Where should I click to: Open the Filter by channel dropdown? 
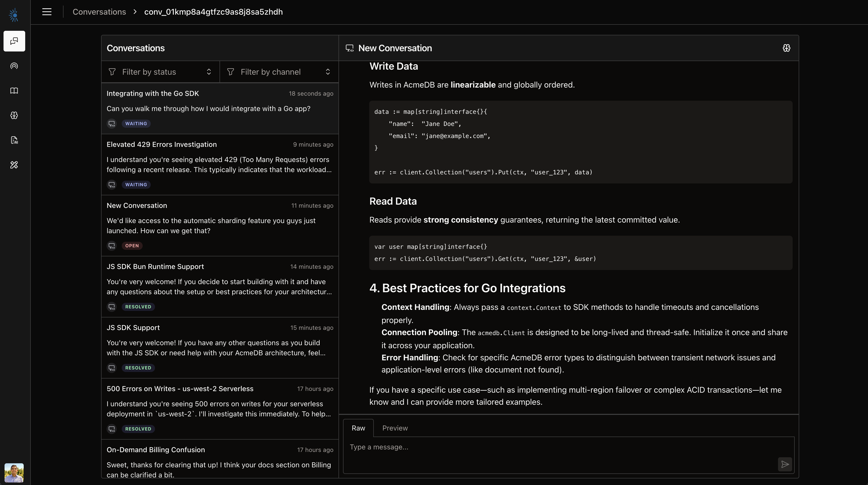[279, 71]
